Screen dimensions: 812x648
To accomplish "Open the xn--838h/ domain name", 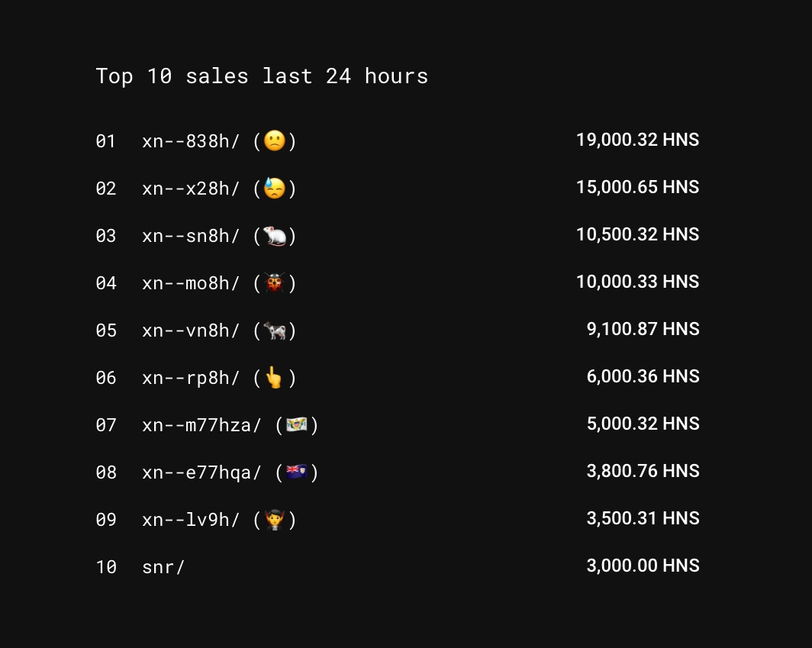I will click(x=191, y=141).
